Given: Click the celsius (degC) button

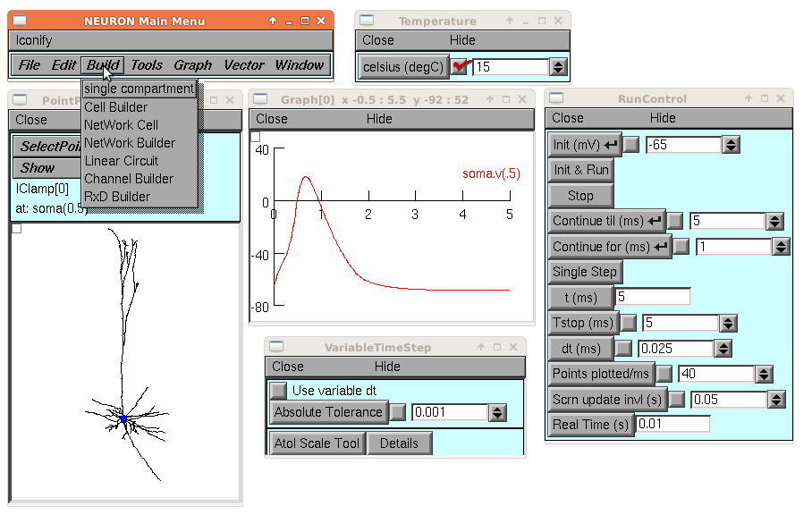Looking at the screenshot, I should [x=403, y=67].
